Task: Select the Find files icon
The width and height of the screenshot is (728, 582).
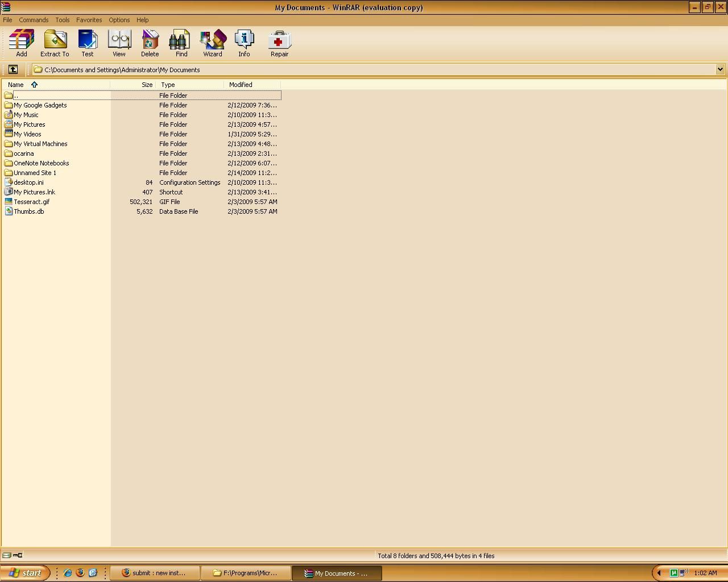Action: [x=181, y=43]
